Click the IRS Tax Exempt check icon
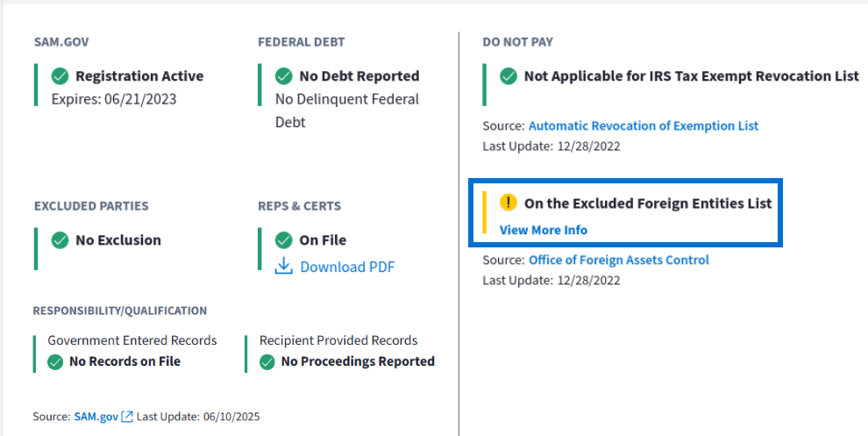868x436 pixels. [509, 76]
